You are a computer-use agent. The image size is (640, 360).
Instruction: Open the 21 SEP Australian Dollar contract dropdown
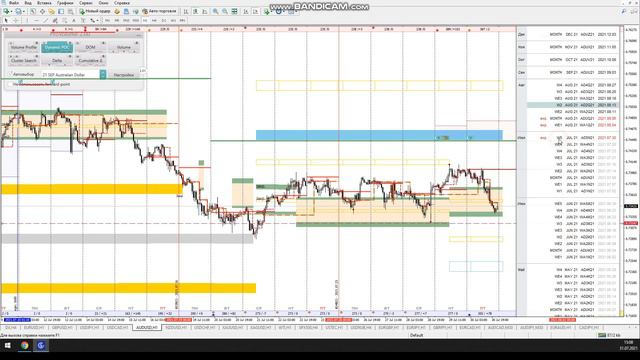102,74
